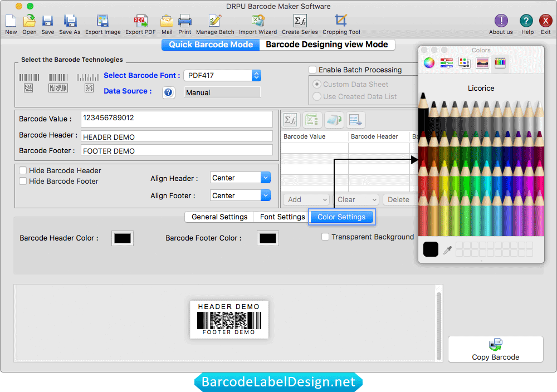Click the Delete button
557x392 pixels.
pyautogui.click(x=399, y=199)
